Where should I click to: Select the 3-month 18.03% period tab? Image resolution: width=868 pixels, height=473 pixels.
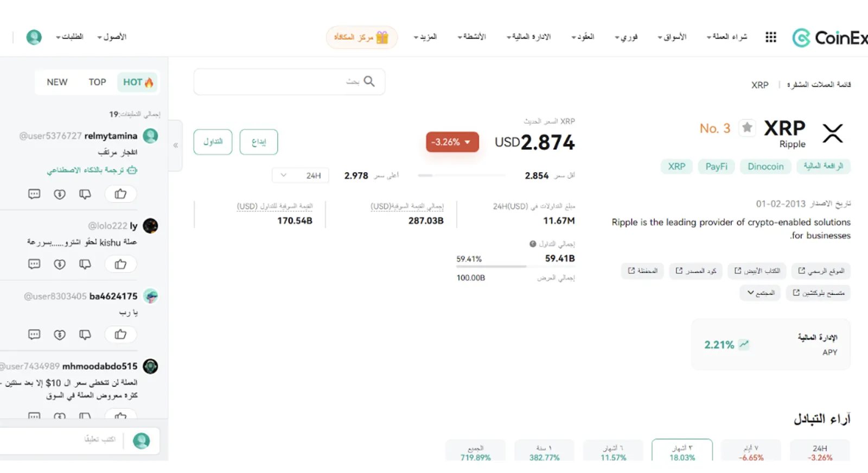(x=682, y=451)
